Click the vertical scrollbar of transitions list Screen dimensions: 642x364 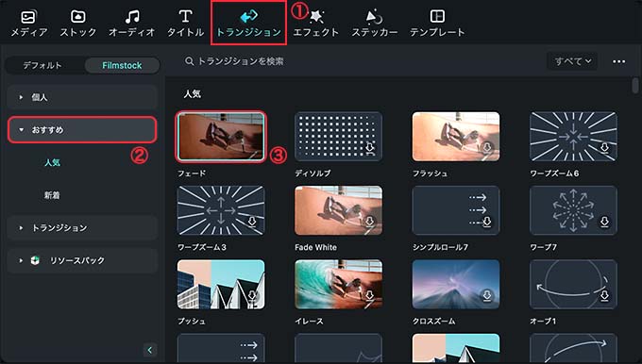(635, 86)
